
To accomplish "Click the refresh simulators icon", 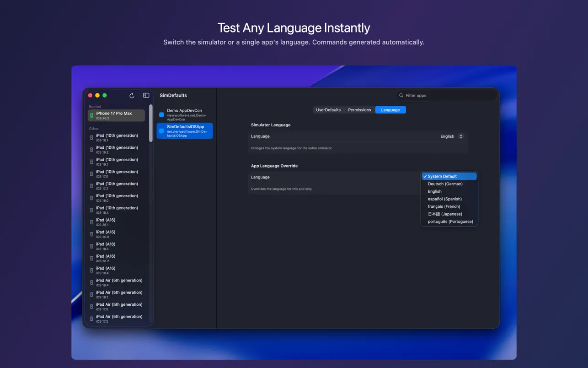I will click(x=132, y=95).
